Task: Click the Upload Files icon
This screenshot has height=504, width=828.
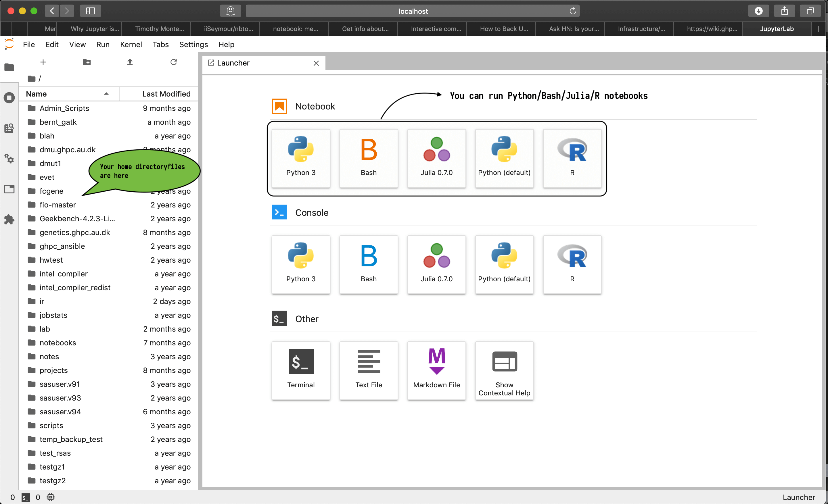Action: (x=130, y=62)
